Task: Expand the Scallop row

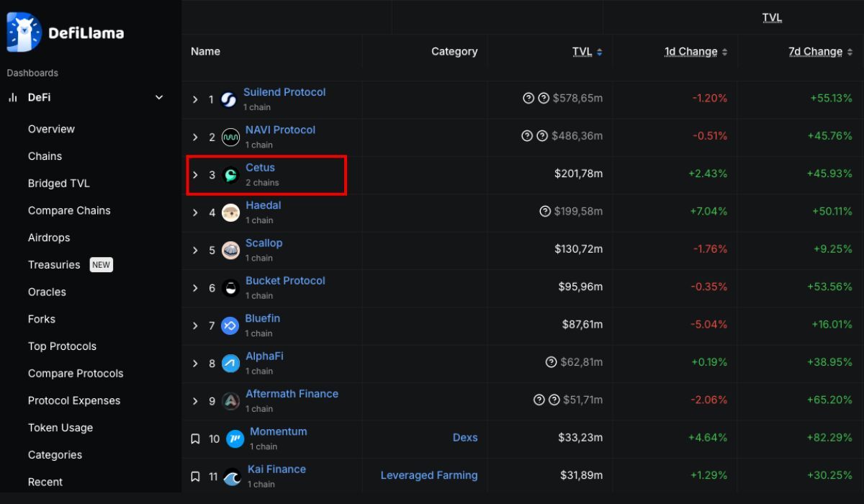Action: [x=195, y=251]
